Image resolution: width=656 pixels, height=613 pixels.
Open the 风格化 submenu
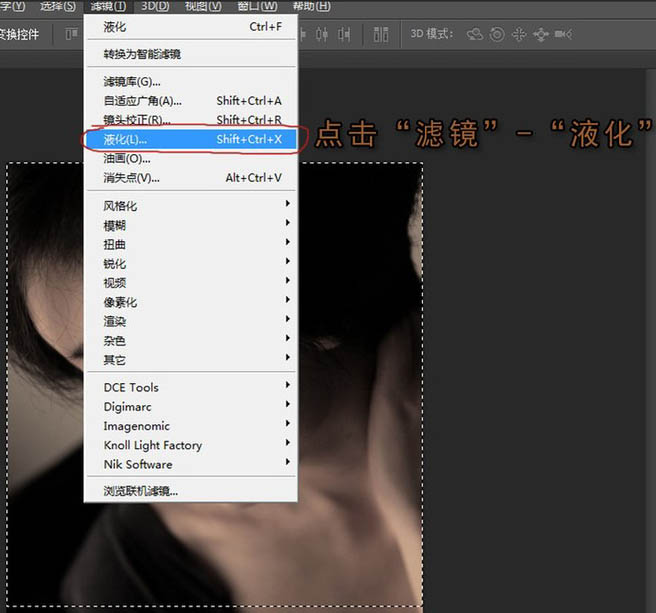(x=191, y=205)
